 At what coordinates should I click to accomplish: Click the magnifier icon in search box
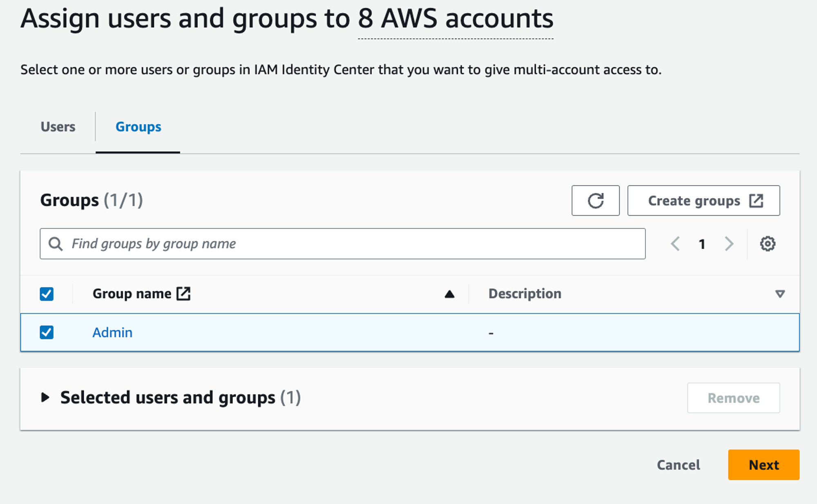(56, 244)
